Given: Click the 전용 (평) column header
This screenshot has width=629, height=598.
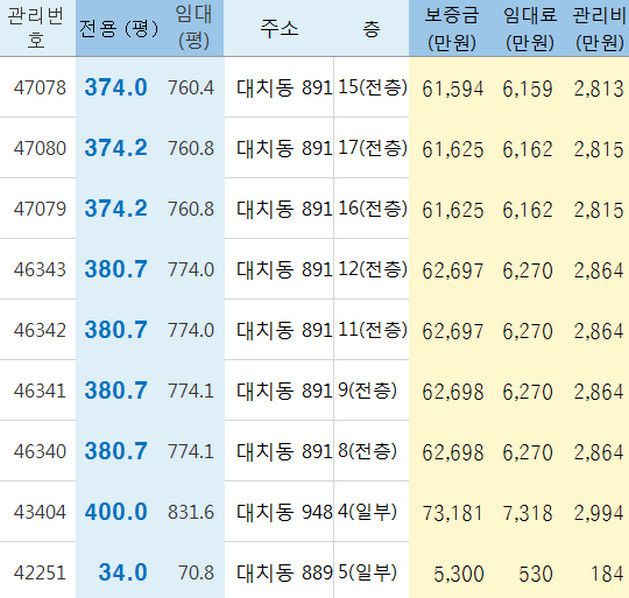Looking at the screenshot, I should pos(119,28).
